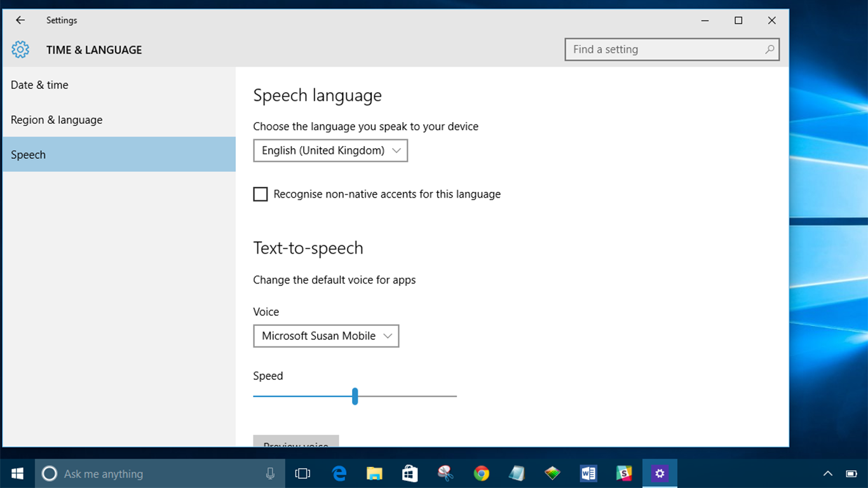Click the microphone icon in Cortana search
This screenshot has width=868, height=488.
(x=270, y=473)
